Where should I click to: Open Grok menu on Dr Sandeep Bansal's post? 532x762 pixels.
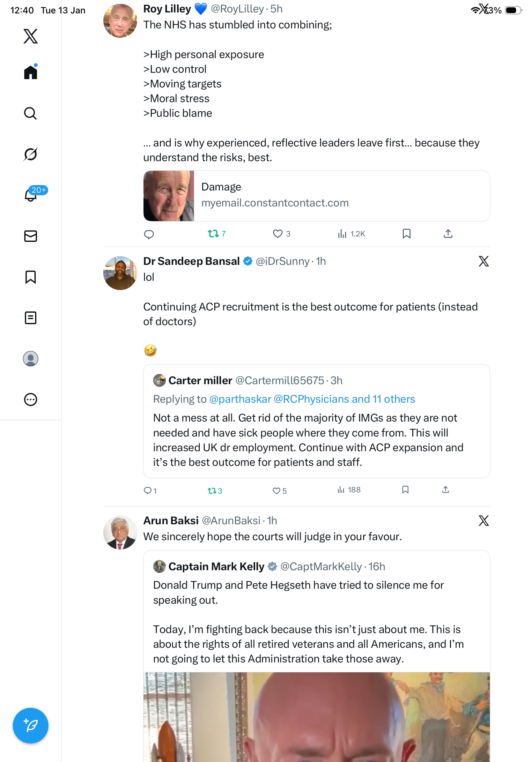coord(483,261)
